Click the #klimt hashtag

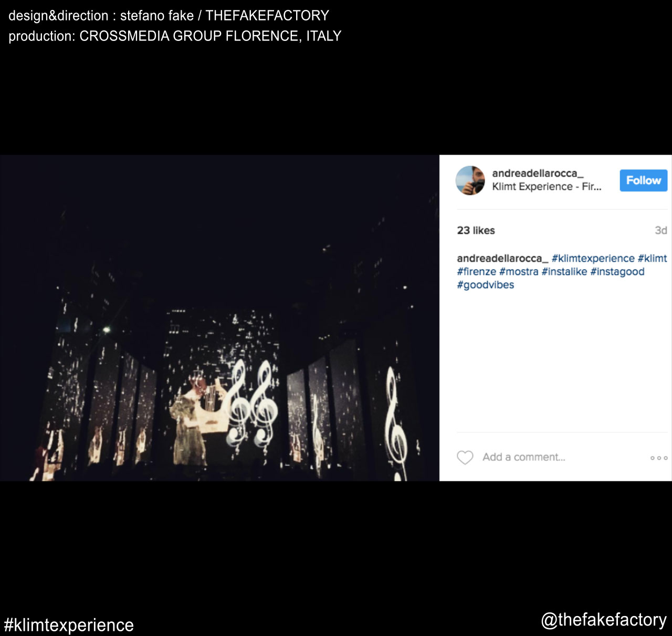pyautogui.click(x=652, y=258)
